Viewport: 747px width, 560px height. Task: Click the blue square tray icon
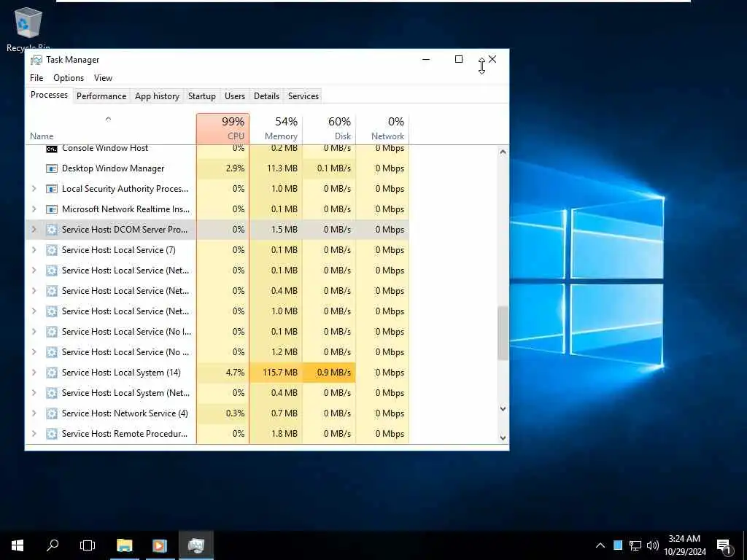pos(618,545)
